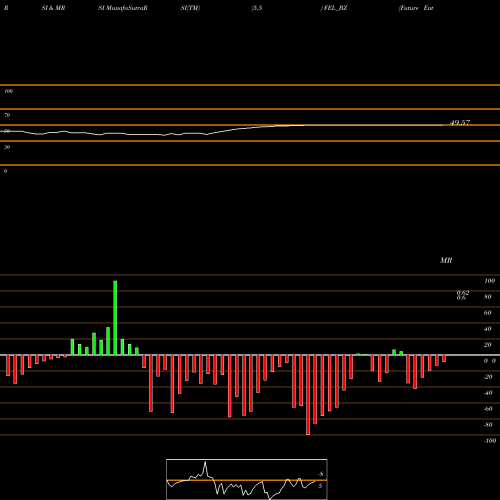Image resolution: width=500 pixels, height=500 pixels.
Task: Click the tallest green bar in MR histogram
Action: click(115, 318)
